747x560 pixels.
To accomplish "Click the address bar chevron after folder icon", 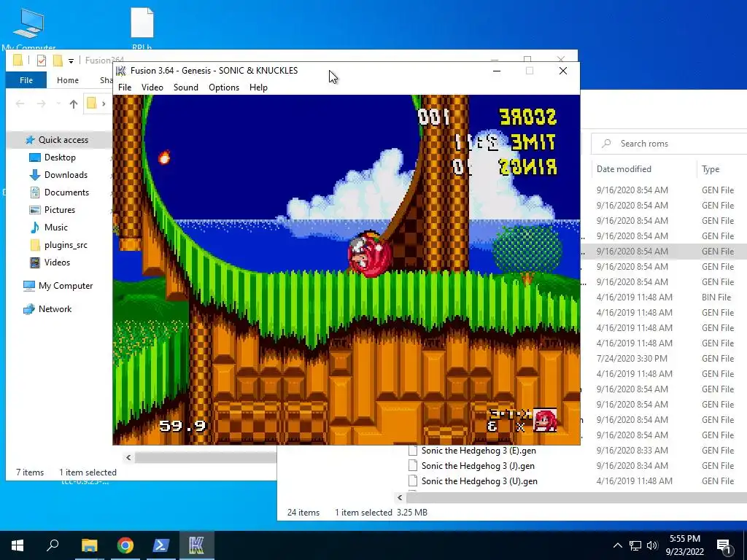I will point(104,104).
